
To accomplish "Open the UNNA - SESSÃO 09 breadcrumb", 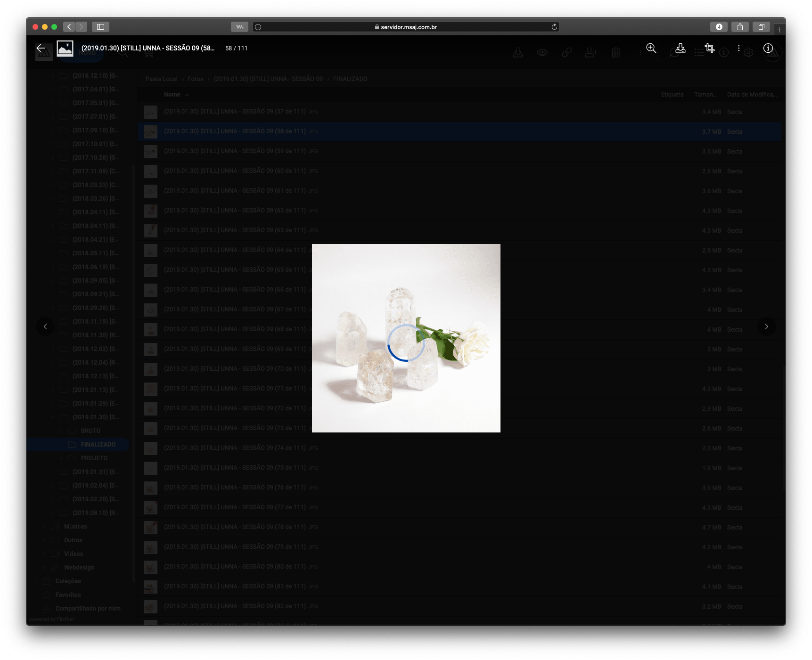I will 268,79.
